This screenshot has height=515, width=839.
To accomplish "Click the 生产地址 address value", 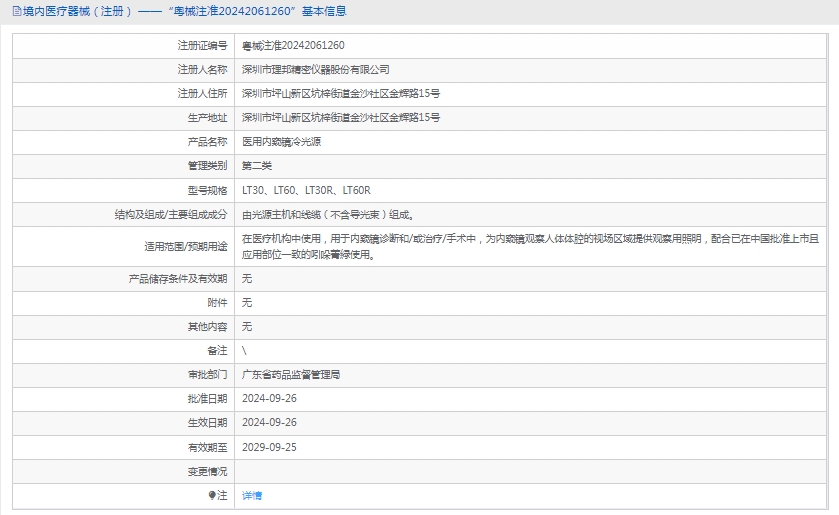I will point(340,117).
